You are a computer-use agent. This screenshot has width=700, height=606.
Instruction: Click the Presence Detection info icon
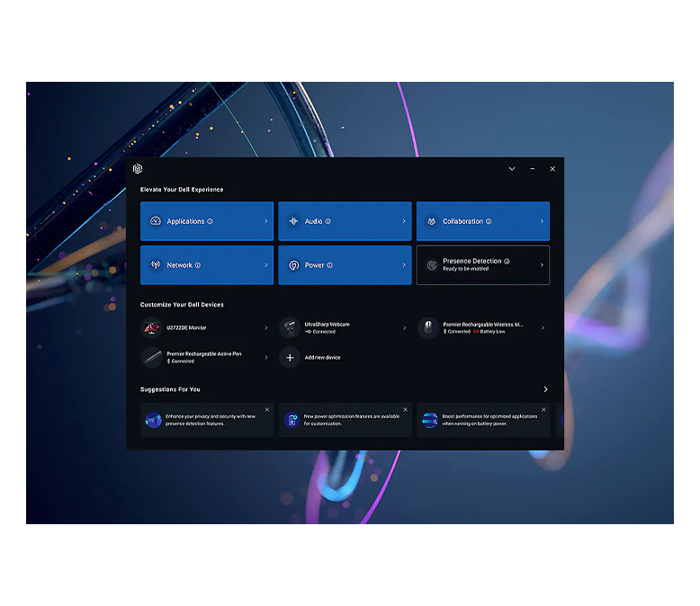click(507, 262)
